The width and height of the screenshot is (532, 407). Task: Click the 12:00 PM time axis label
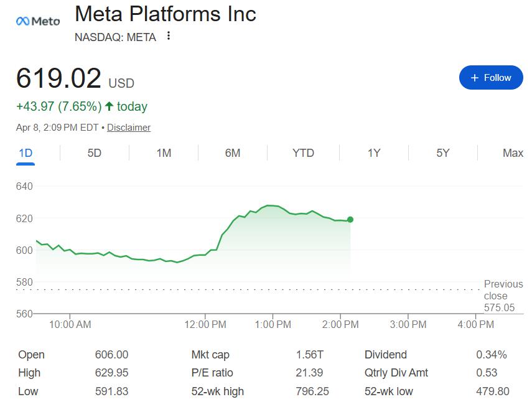[205, 324]
